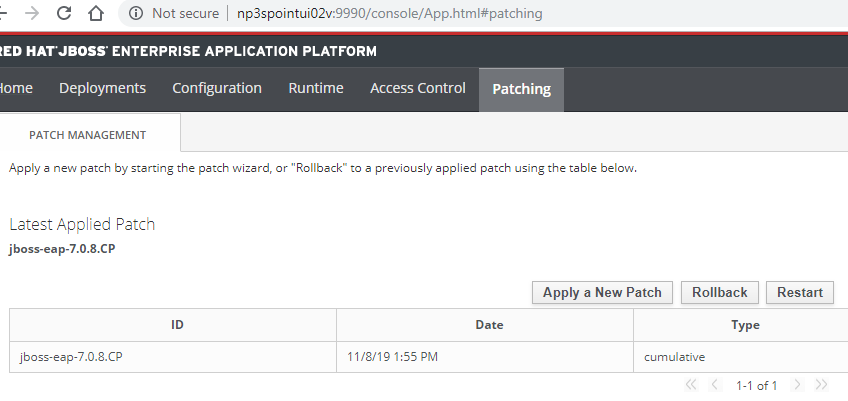Click Apply a New Patch button
The image size is (848, 401).
coord(602,292)
